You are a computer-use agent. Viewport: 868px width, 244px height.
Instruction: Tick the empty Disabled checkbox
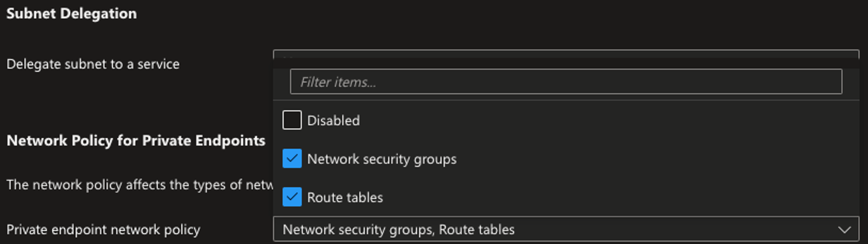point(292,120)
